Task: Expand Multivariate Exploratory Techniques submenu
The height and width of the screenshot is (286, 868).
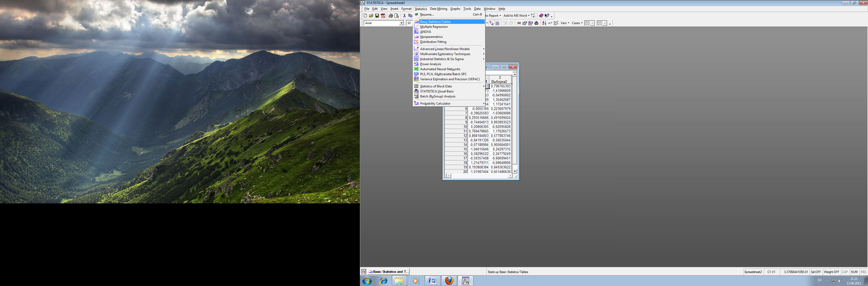Action: pyautogui.click(x=449, y=54)
